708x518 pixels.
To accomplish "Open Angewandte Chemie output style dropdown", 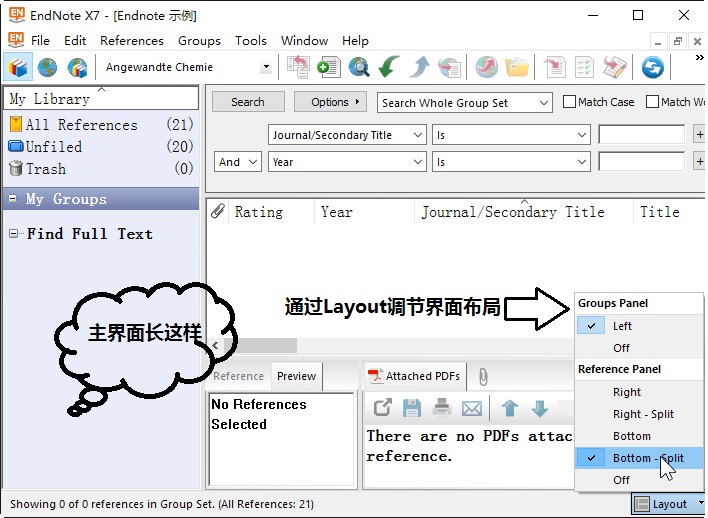I will point(266,67).
